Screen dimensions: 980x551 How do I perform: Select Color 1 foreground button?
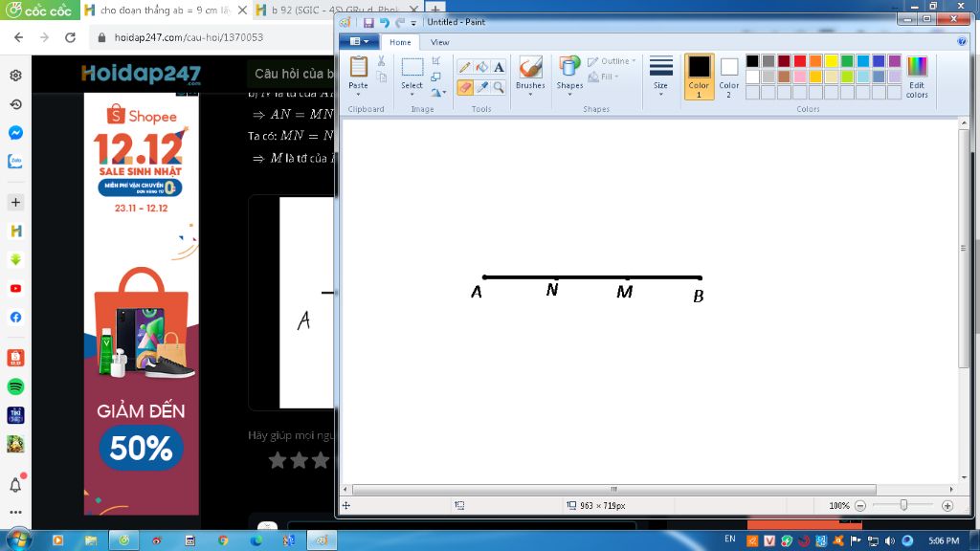click(x=699, y=77)
